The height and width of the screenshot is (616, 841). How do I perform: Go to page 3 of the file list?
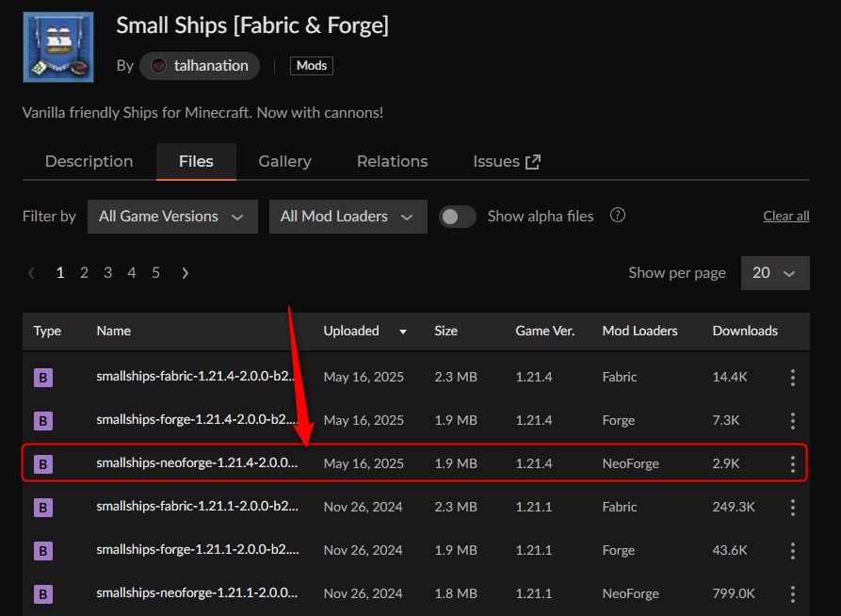click(x=107, y=273)
